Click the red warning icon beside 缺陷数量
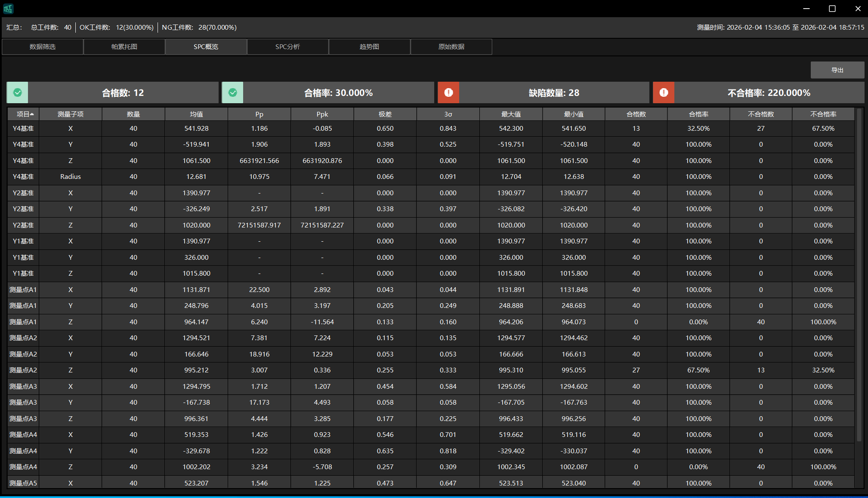The height and width of the screenshot is (498, 868). point(448,92)
